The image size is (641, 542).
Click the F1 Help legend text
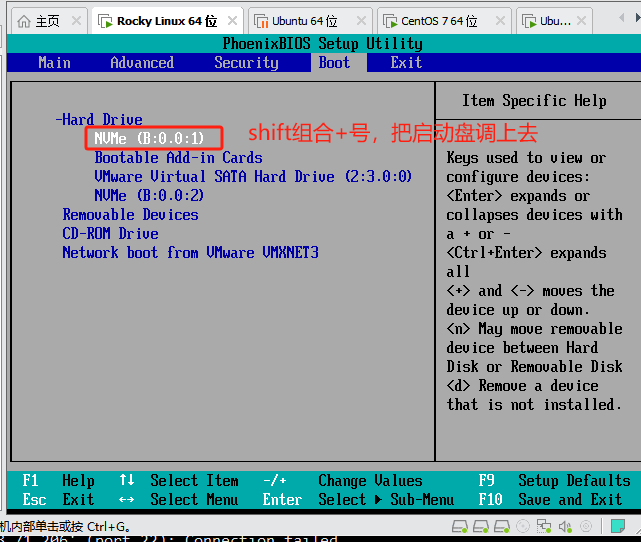point(58,480)
